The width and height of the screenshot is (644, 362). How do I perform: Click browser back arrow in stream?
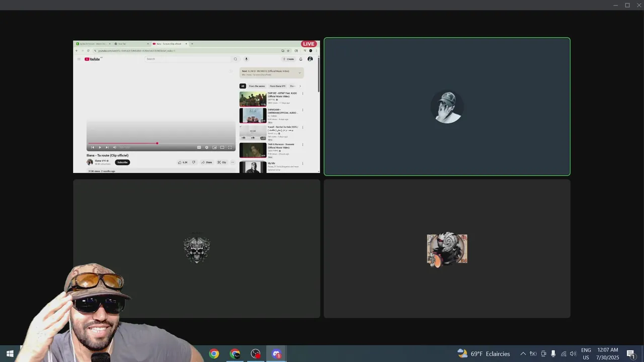tap(77, 51)
